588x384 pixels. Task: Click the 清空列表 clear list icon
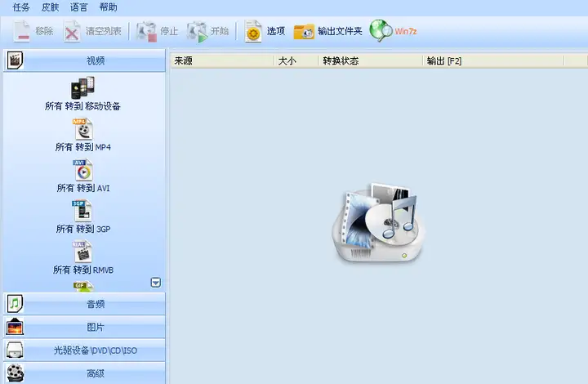click(x=72, y=31)
